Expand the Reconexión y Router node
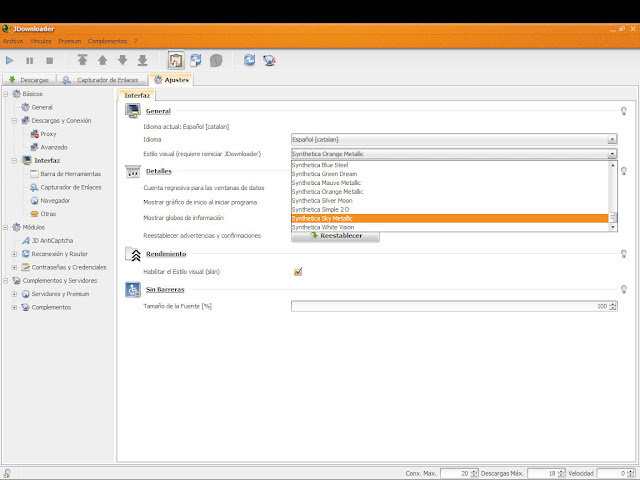The width and height of the screenshot is (640, 480). 14,254
